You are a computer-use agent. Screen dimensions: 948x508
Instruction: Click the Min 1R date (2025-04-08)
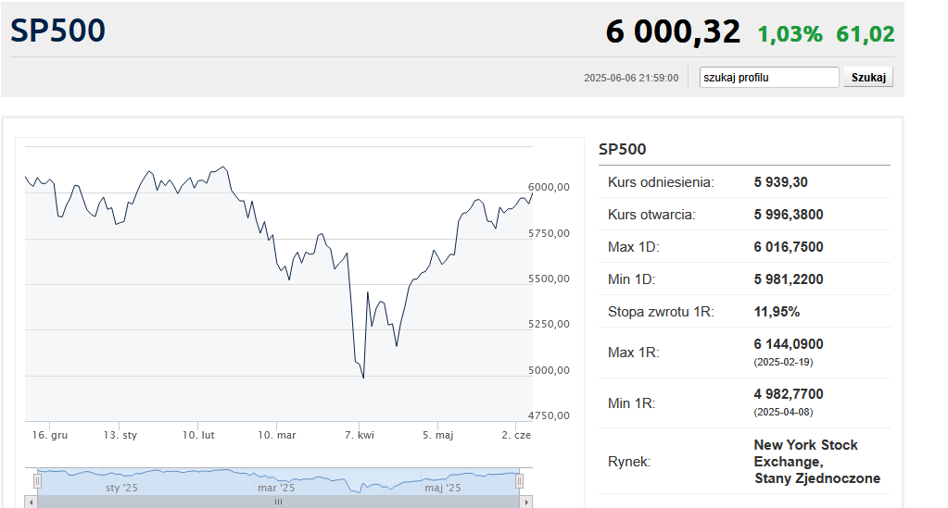point(784,412)
